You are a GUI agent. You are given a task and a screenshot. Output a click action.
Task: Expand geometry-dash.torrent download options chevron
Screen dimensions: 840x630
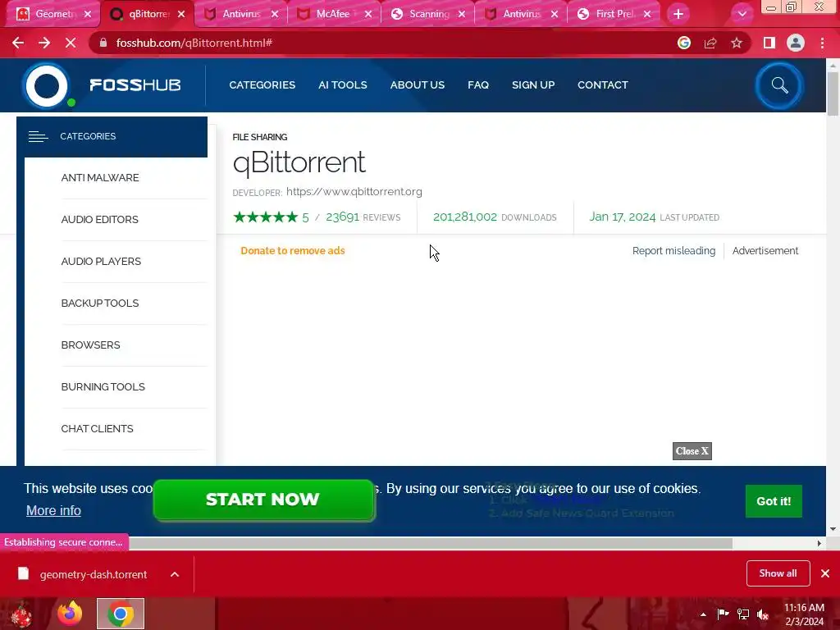coord(175,574)
